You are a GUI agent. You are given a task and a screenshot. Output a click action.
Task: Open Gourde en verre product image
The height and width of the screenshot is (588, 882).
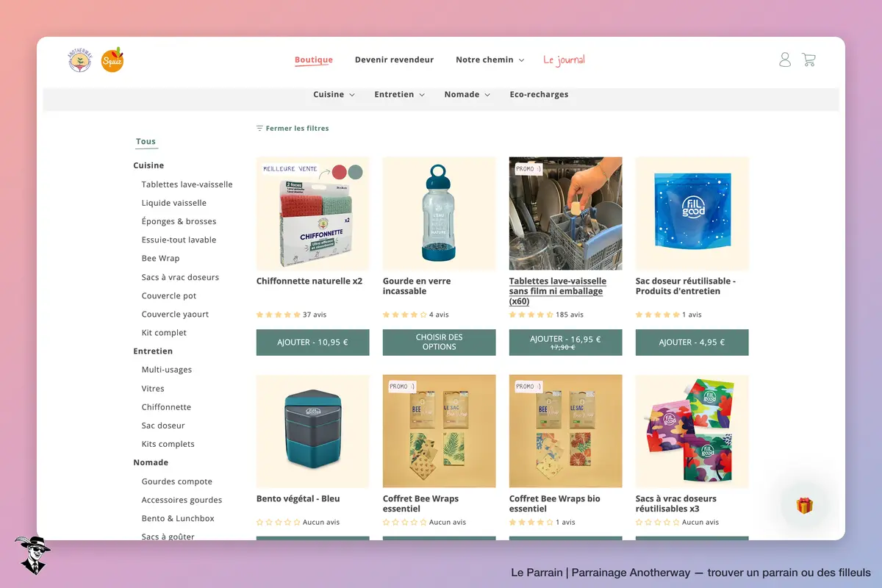(439, 213)
